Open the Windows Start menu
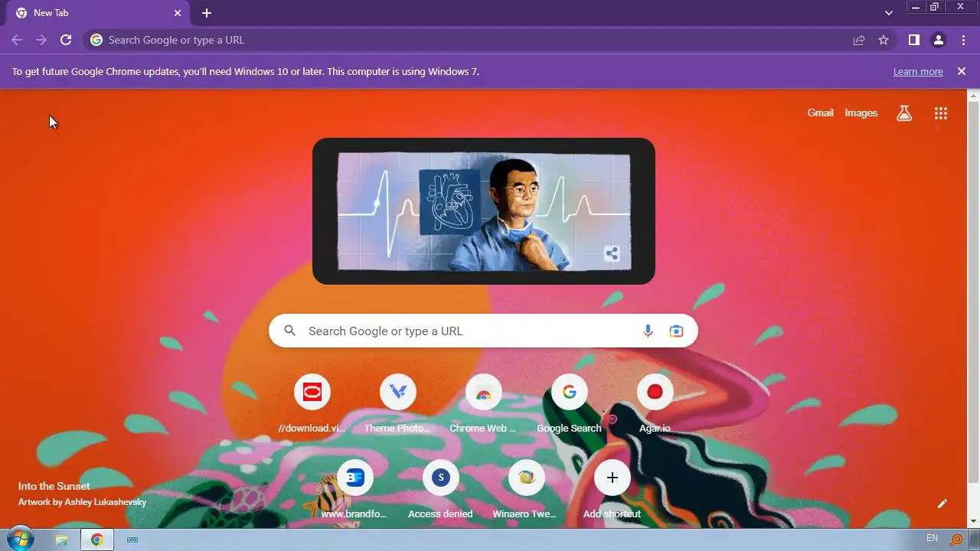This screenshot has height=551, width=980. point(21,539)
